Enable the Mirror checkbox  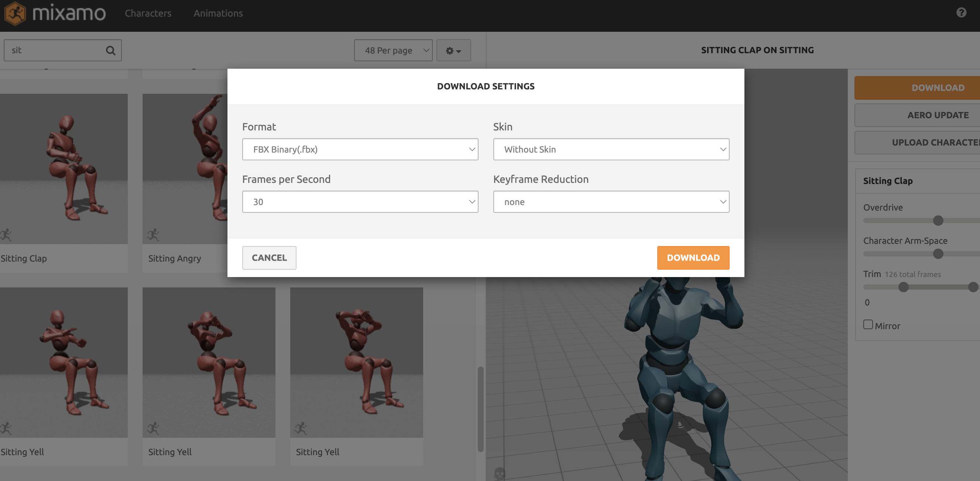[x=868, y=324]
